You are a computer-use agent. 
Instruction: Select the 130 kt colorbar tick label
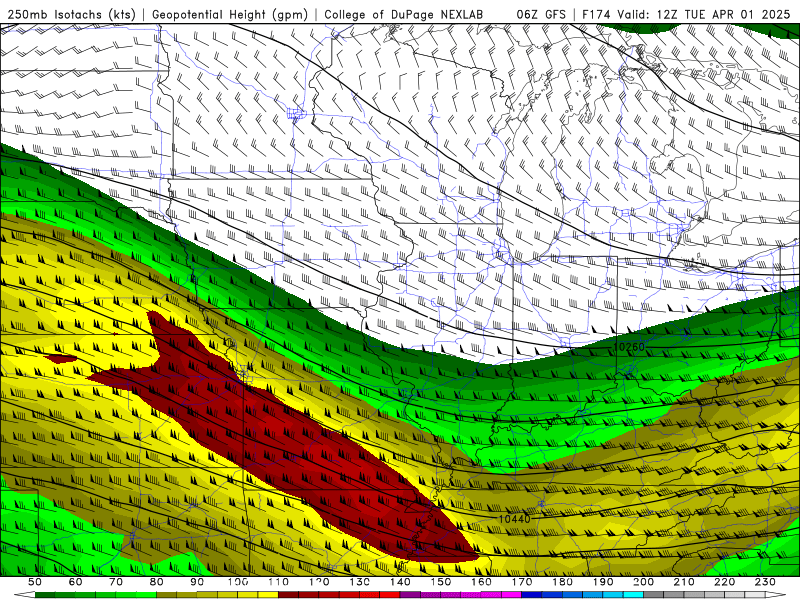[x=359, y=582]
